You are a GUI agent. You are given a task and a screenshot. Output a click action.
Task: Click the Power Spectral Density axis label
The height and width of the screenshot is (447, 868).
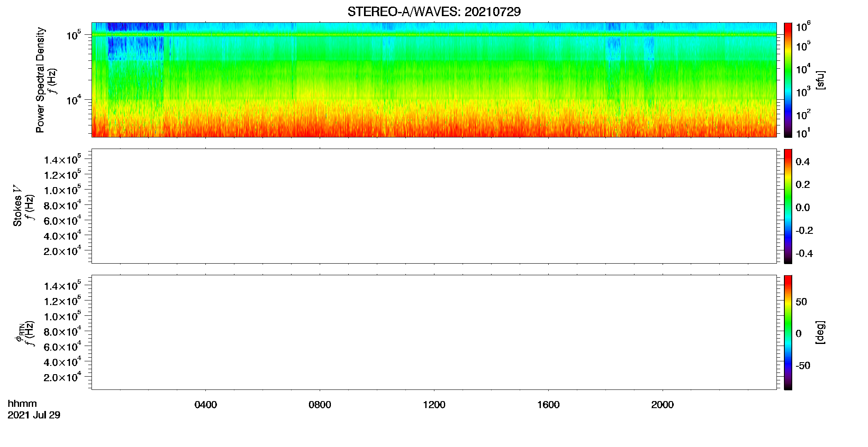click(x=40, y=80)
